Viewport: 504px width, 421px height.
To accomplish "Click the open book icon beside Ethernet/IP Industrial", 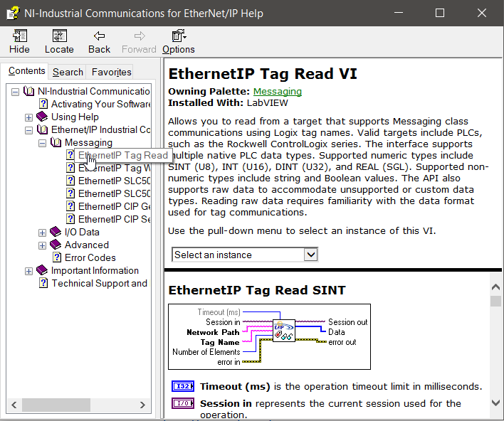I will [42, 129].
